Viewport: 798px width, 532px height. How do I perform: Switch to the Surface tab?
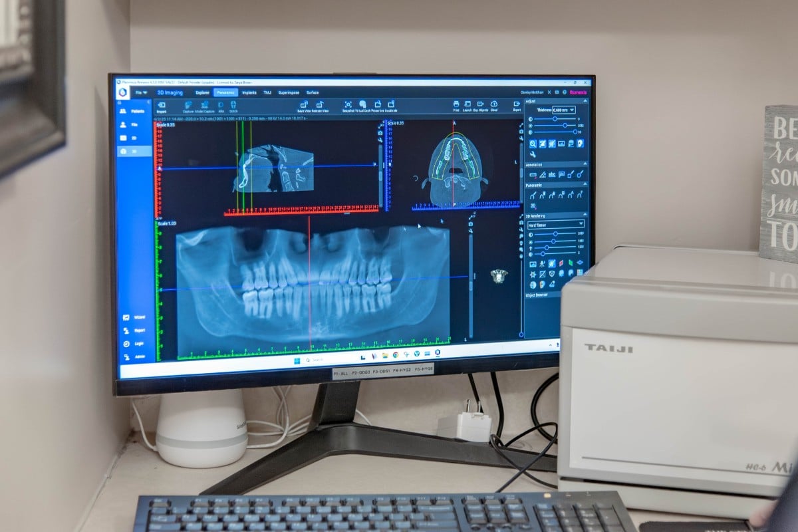tap(313, 92)
